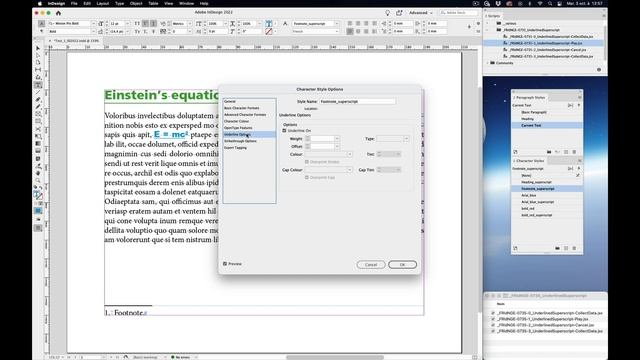Toggle the Overprint Gap checkbox
The width and height of the screenshot is (640, 360).
coord(307,178)
